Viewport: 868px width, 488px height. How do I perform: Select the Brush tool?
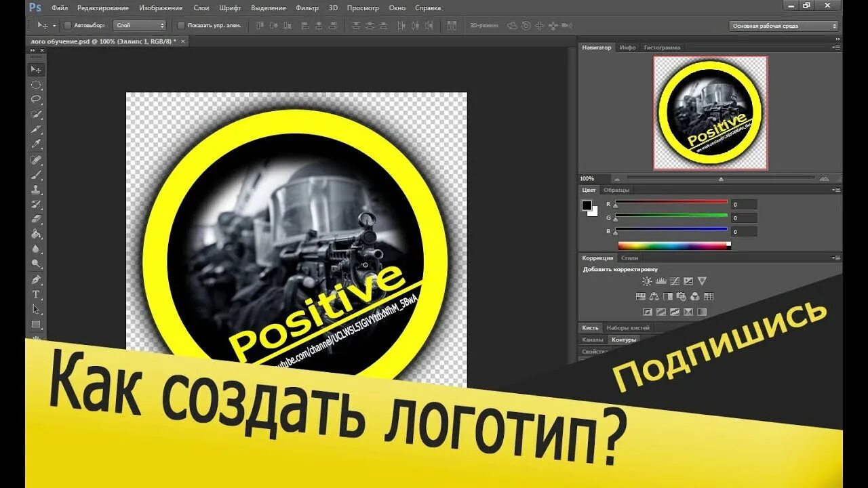point(37,175)
